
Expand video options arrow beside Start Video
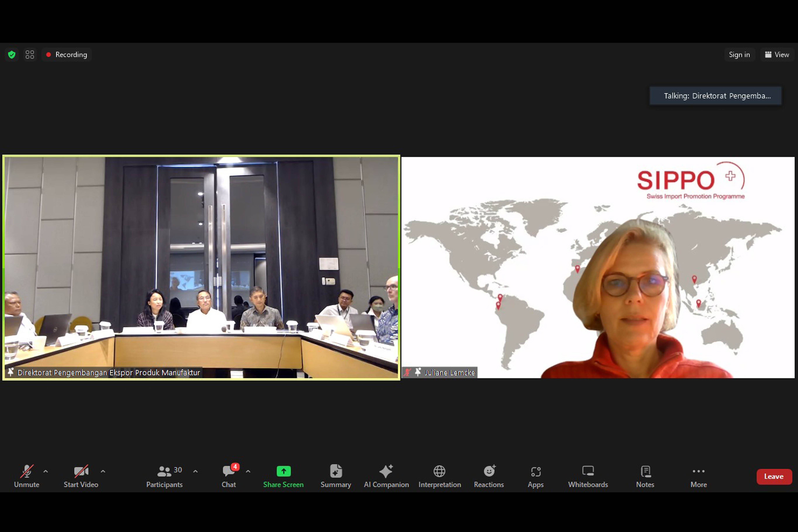[x=103, y=471]
